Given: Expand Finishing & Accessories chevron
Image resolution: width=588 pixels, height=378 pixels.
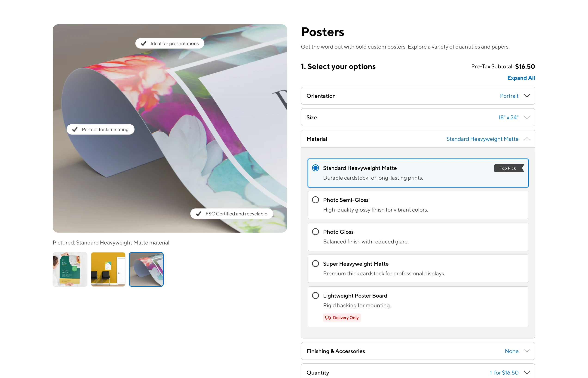Looking at the screenshot, I should pos(527,351).
